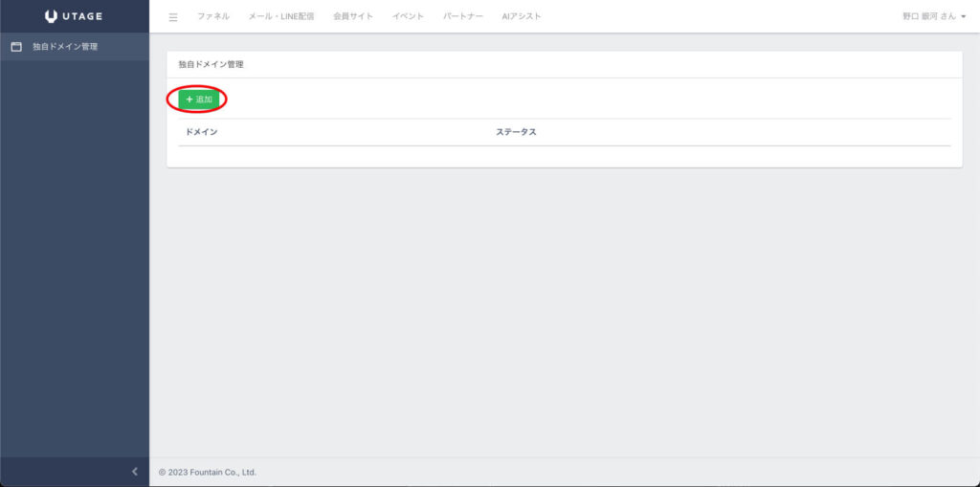Click the green 追加 button
Image resolution: width=980 pixels, height=487 pixels.
(x=199, y=100)
